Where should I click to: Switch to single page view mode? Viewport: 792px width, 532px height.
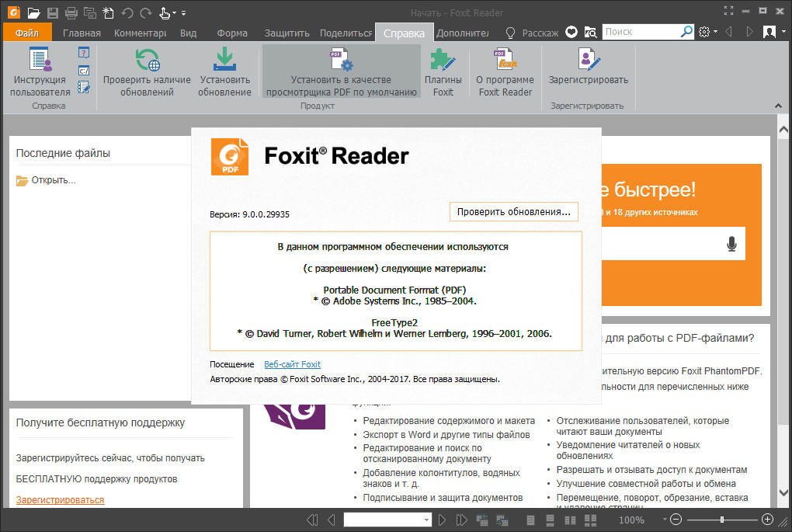[x=531, y=520]
